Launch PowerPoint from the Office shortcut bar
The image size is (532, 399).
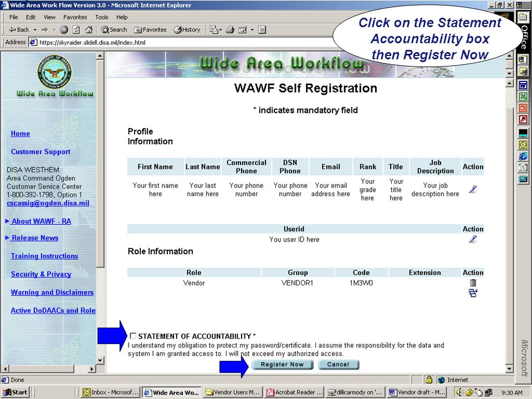pyautogui.click(x=523, y=108)
